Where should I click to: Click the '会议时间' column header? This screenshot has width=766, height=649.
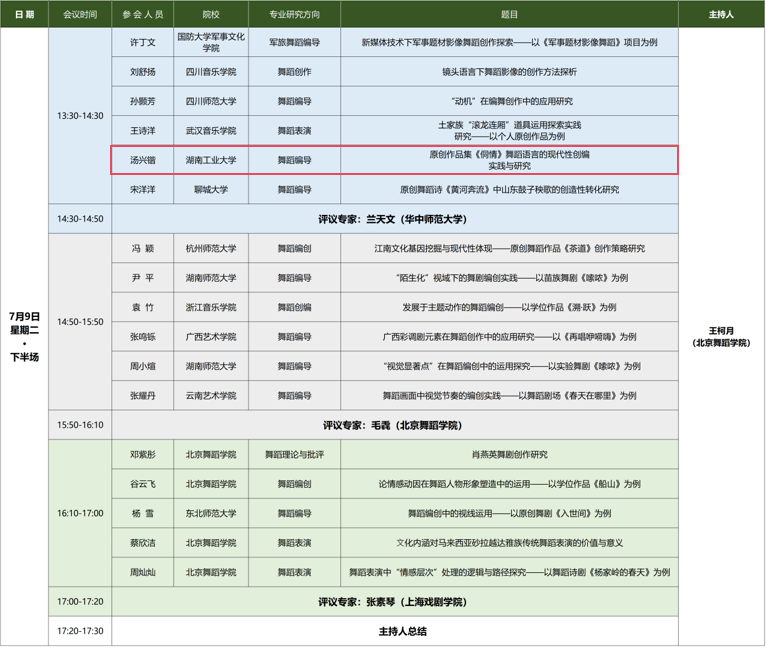coord(80,14)
